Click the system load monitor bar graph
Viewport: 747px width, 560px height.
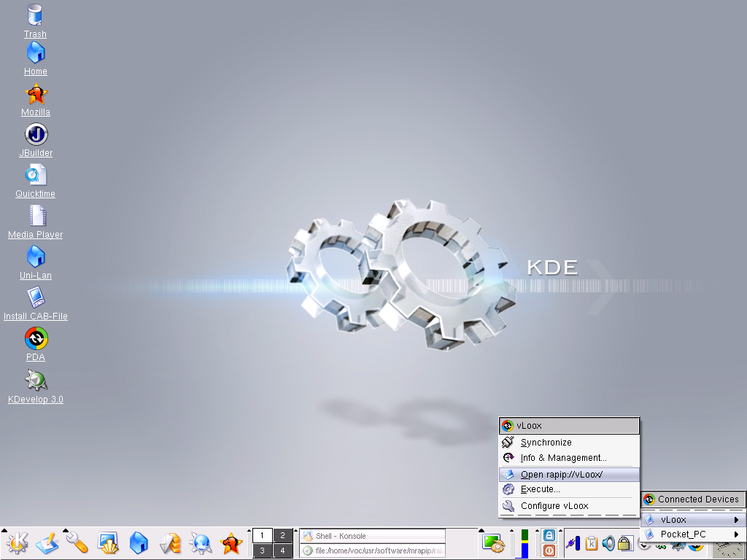tap(525, 543)
